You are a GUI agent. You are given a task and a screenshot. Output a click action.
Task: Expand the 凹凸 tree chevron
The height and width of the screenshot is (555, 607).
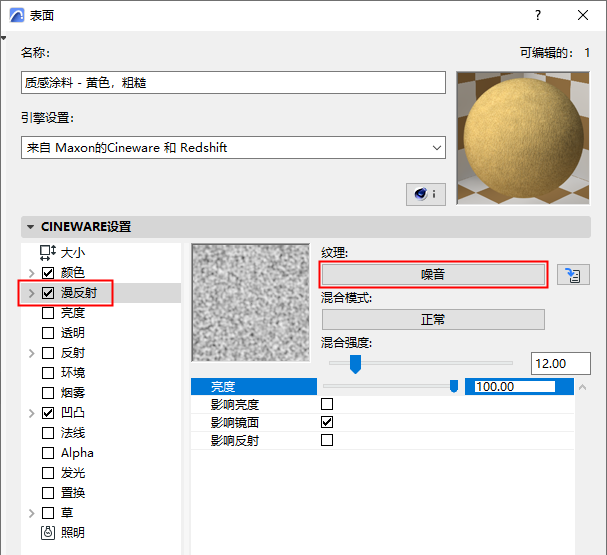[32, 413]
